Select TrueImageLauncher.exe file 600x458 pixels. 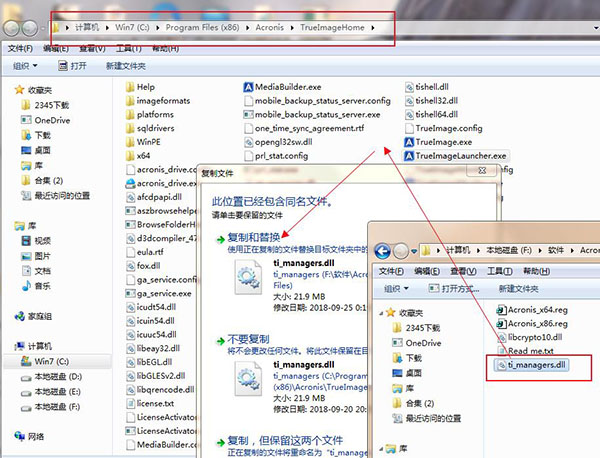coord(455,156)
